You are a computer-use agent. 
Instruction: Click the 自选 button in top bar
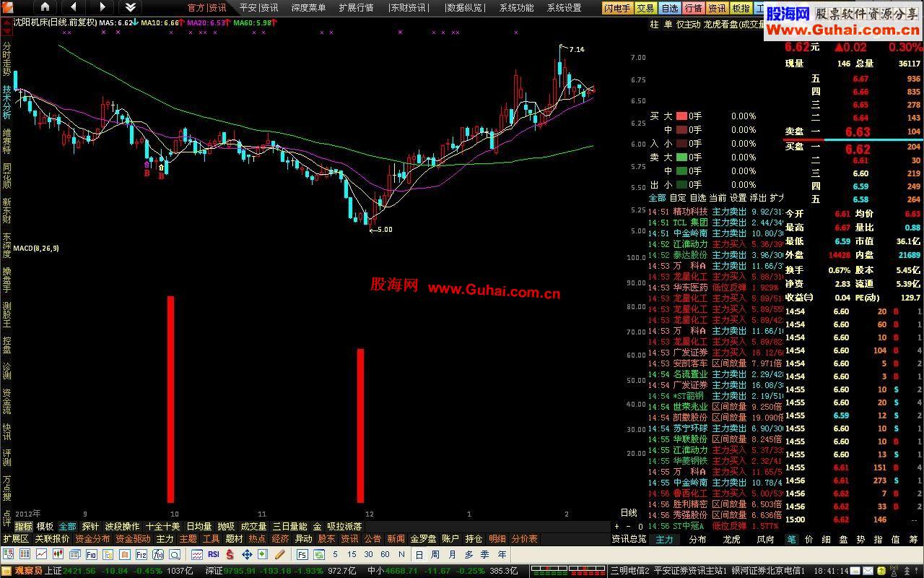669,8
